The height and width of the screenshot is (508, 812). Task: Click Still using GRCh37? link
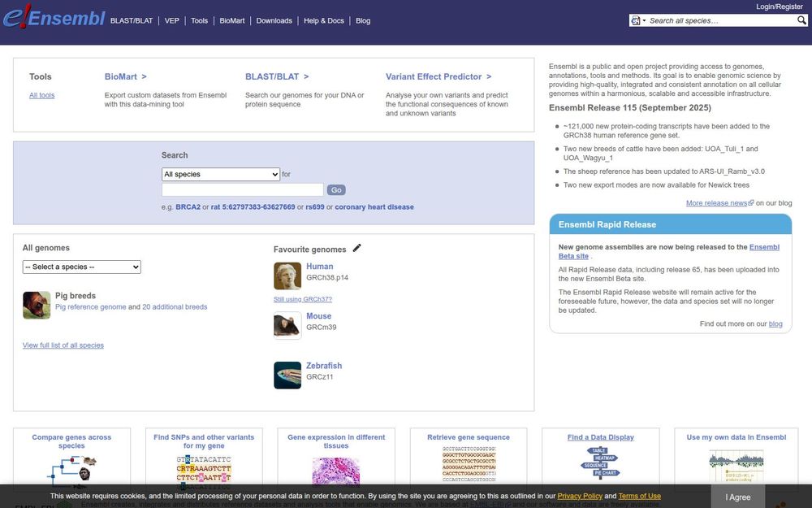[x=302, y=299]
